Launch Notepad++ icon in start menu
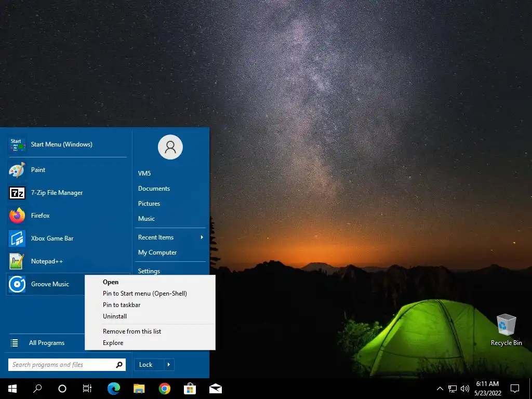The height and width of the screenshot is (399, 532). click(17, 261)
